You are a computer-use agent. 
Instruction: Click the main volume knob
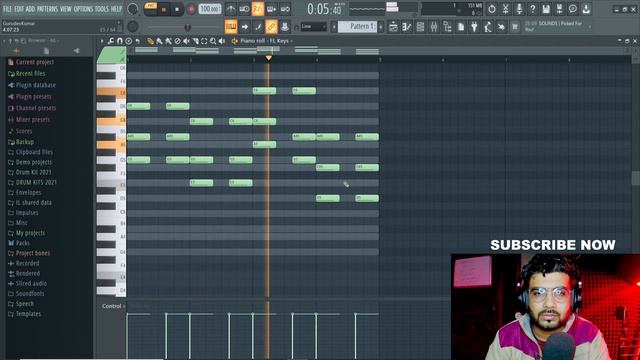click(133, 9)
